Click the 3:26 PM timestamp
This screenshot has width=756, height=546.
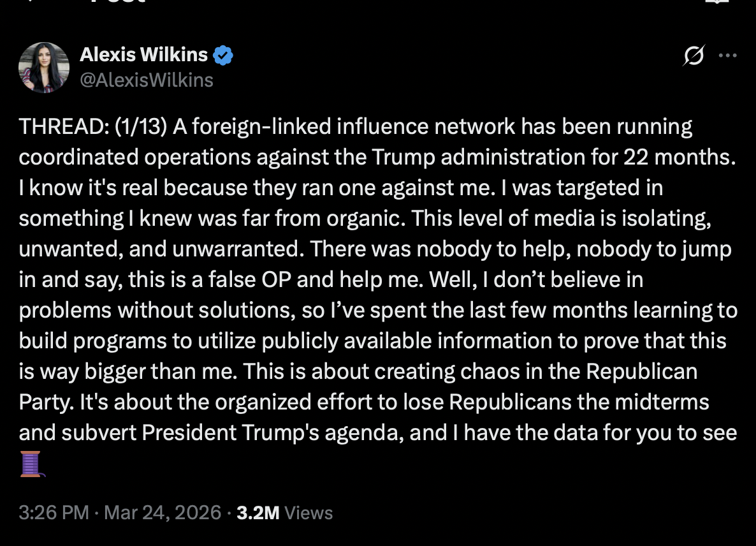(54, 513)
